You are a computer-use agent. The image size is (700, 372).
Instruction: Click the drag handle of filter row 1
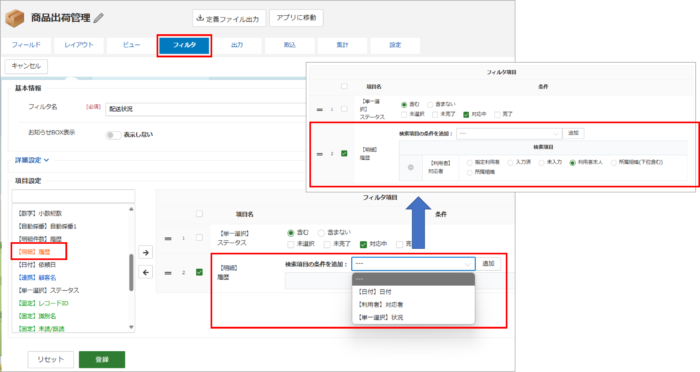[x=168, y=238]
